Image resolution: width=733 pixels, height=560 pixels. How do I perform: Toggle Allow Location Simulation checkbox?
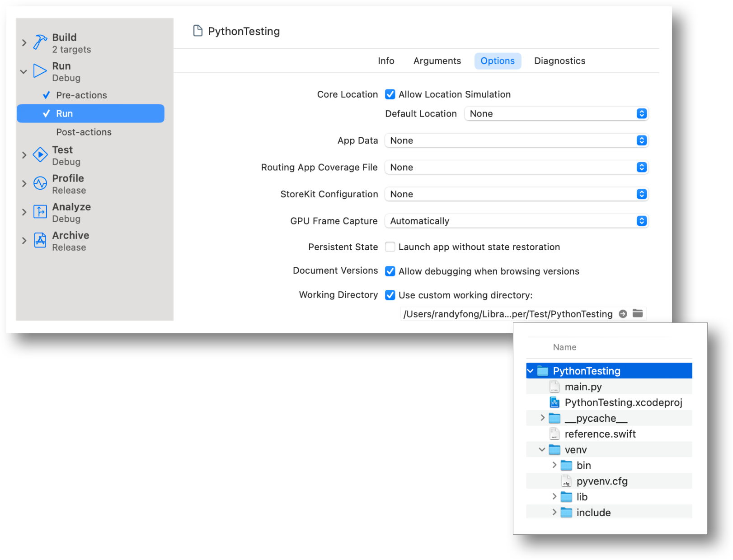pyautogui.click(x=390, y=94)
